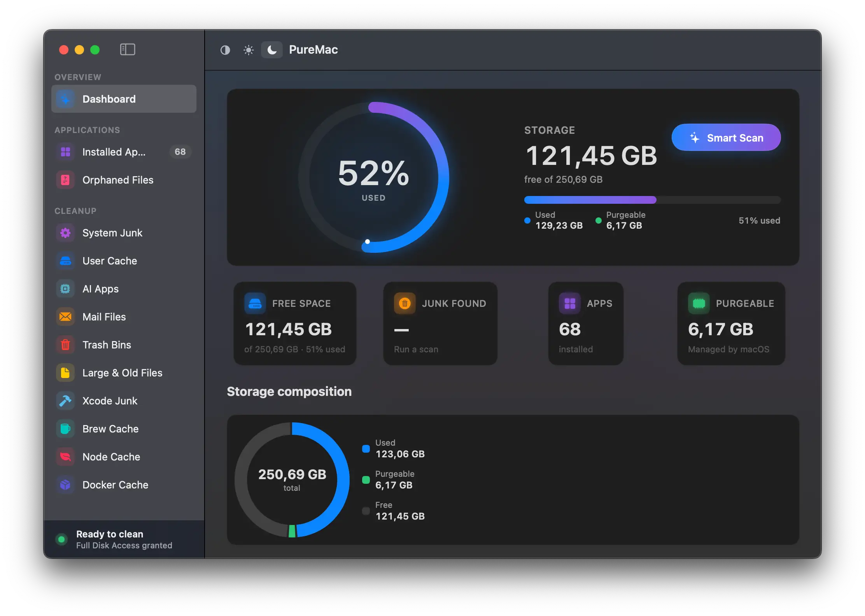This screenshot has height=616, width=865.
Task: Click Managed by macOS text
Action: [x=728, y=349]
